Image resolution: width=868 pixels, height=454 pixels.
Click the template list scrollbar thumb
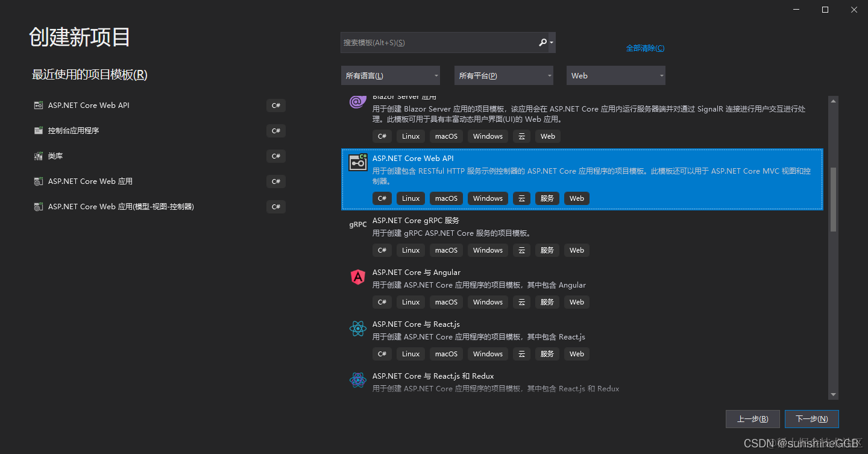click(x=834, y=200)
